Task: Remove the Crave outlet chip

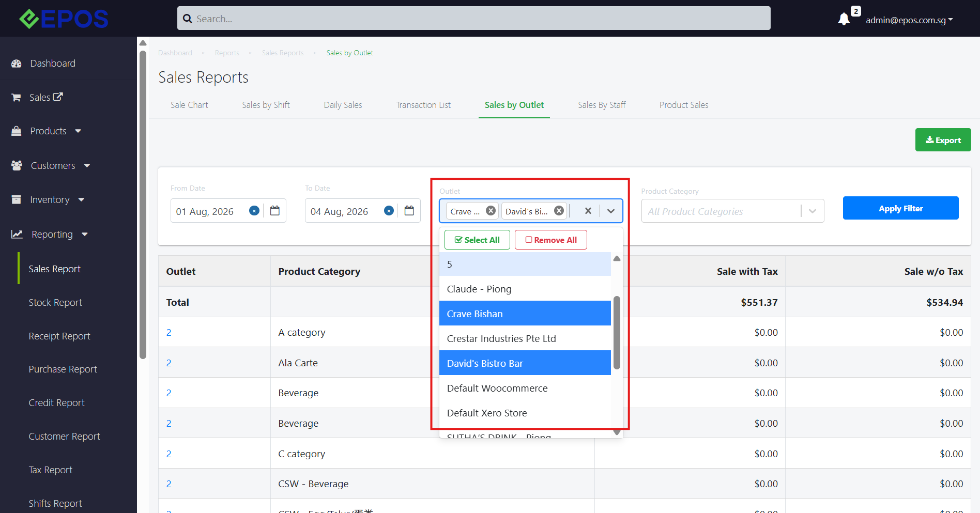Action: (491, 211)
